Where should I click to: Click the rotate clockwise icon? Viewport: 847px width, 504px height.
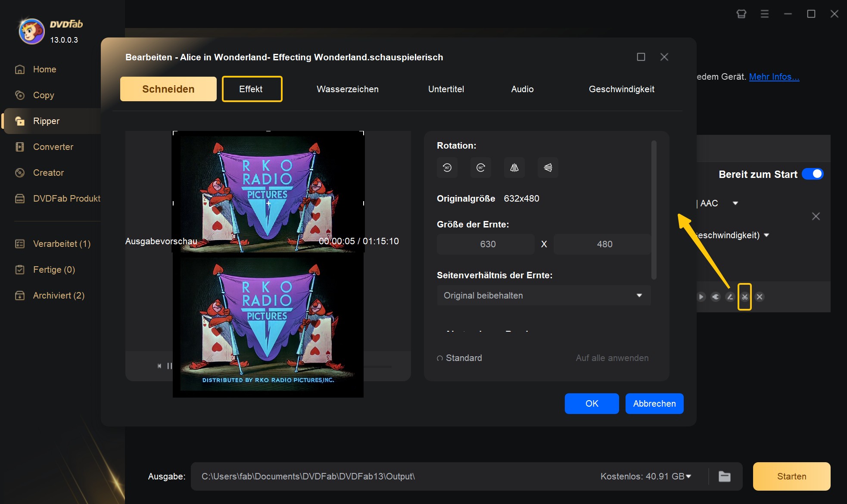(480, 168)
